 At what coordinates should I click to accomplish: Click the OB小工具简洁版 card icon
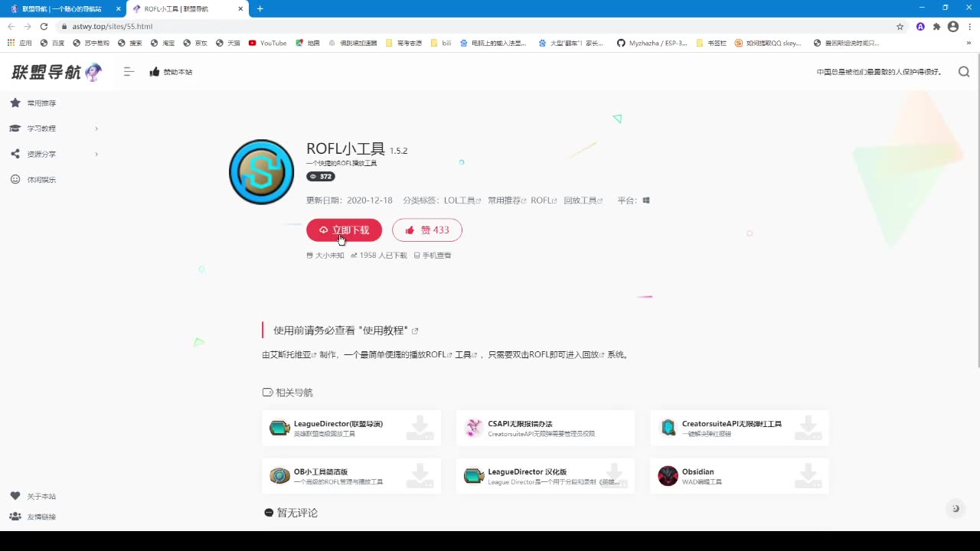(279, 476)
